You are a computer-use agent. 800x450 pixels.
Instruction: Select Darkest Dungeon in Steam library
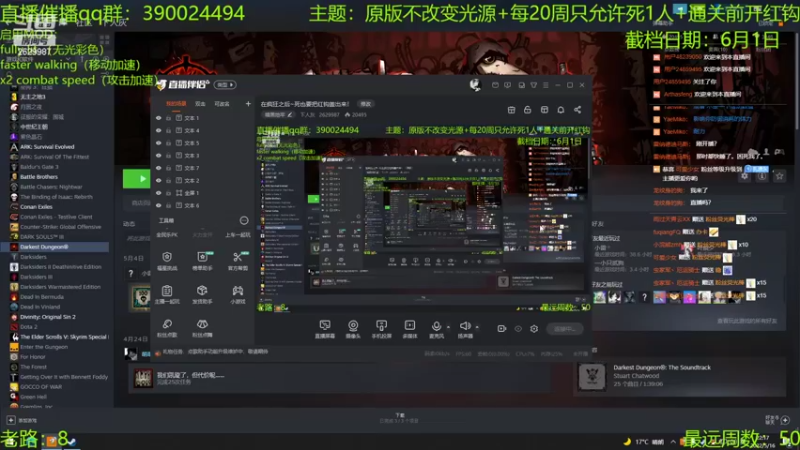pyautogui.click(x=55, y=247)
